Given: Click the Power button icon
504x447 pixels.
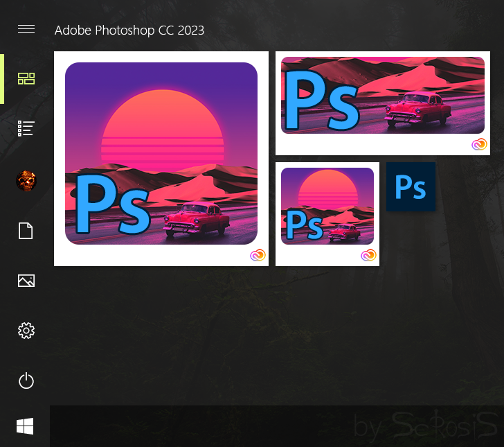Looking at the screenshot, I should [x=26, y=380].
